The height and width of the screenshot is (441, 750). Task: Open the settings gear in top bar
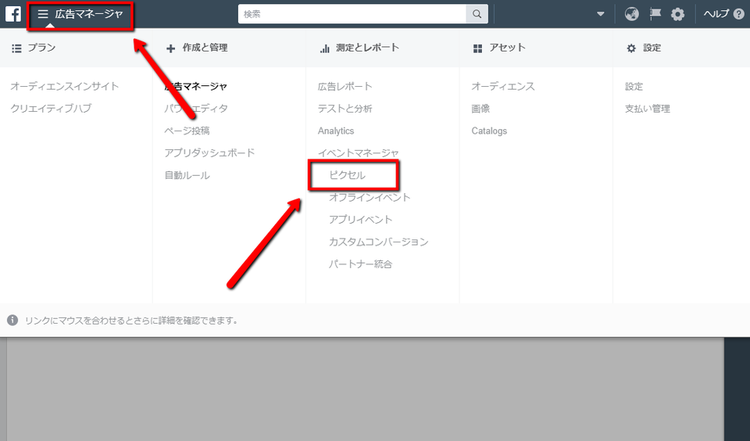point(677,14)
